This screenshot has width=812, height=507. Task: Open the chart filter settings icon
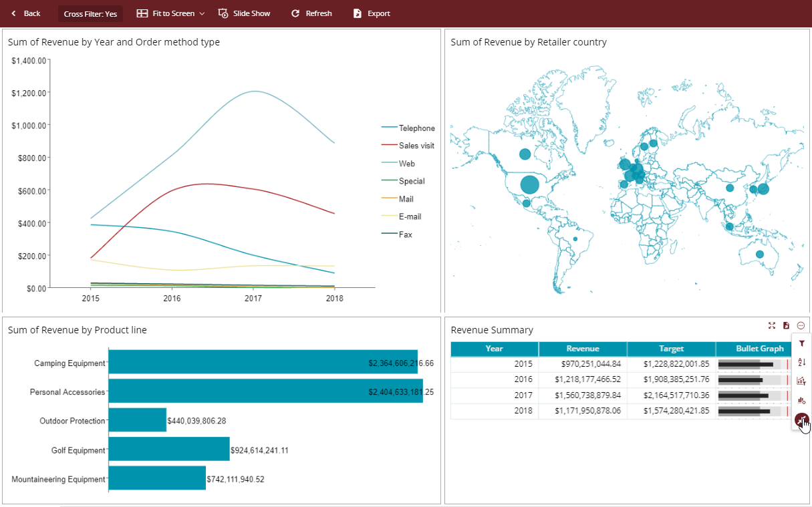801,381
